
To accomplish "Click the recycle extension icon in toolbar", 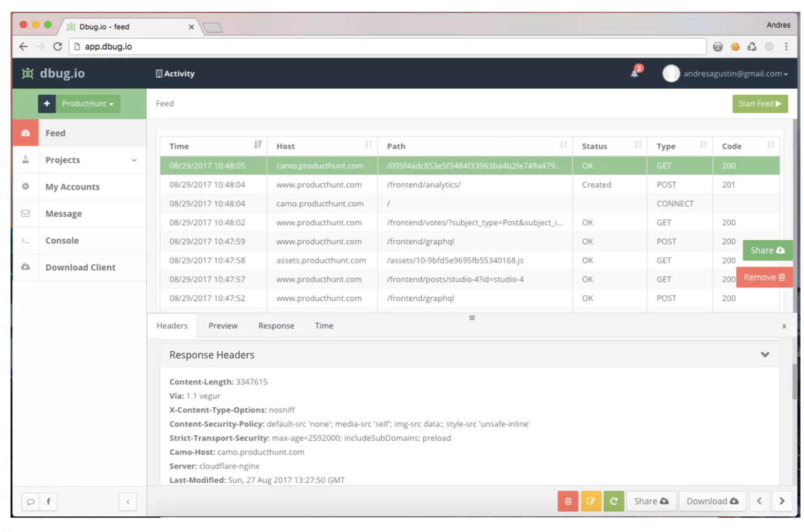I will click(752, 47).
